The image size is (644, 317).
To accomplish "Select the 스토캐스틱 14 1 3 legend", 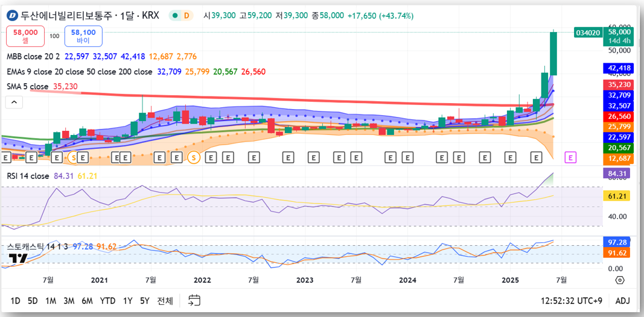I will click(x=37, y=246).
